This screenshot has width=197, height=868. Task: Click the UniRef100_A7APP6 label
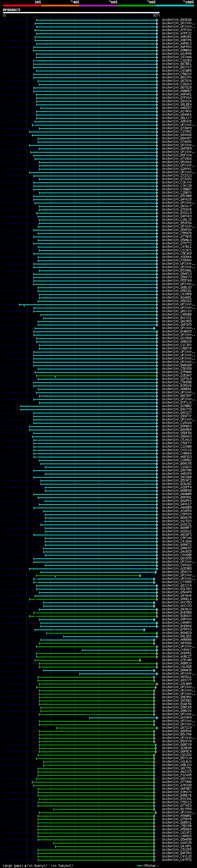pyautogui.click(x=177, y=511)
